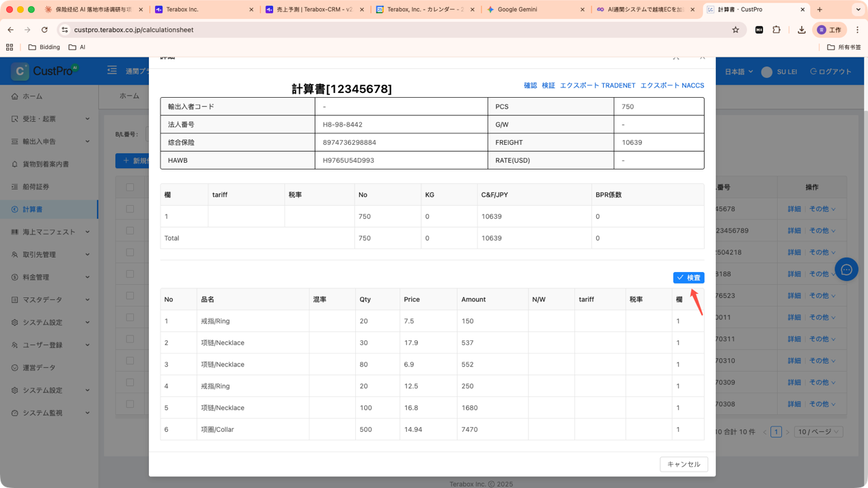Viewport: 868px width, 488px height.
Task: Open 運営データ in sidebar
Action: (49, 367)
